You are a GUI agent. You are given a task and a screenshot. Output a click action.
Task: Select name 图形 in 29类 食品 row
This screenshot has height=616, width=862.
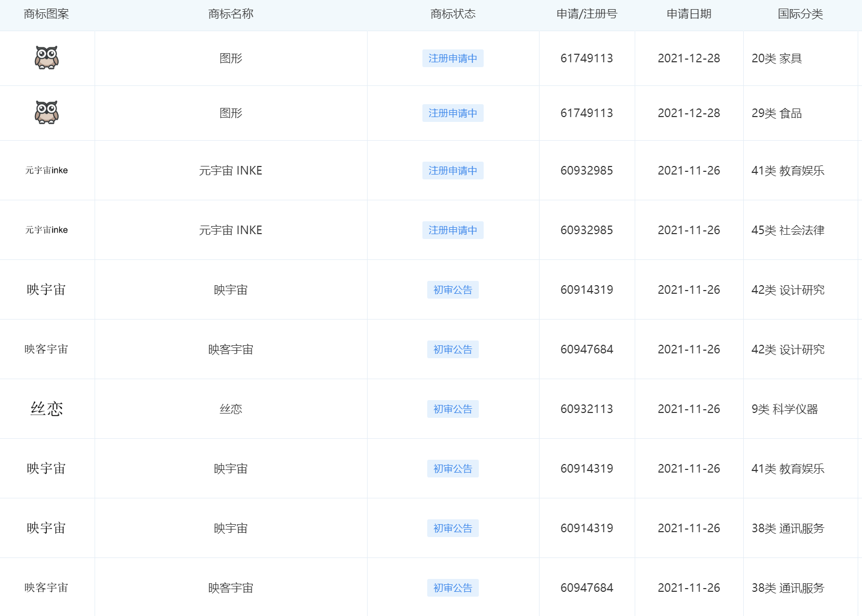(231, 113)
